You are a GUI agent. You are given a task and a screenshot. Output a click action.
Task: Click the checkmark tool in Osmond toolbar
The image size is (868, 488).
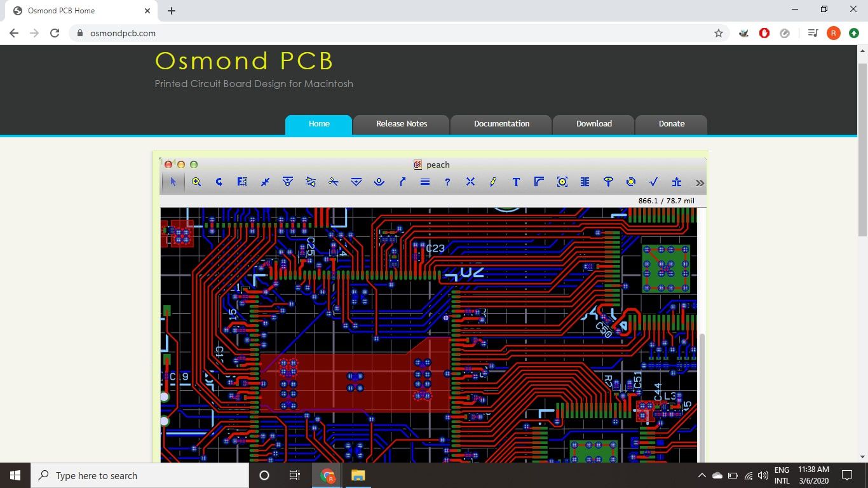pyautogui.click(x=653, y=182)
